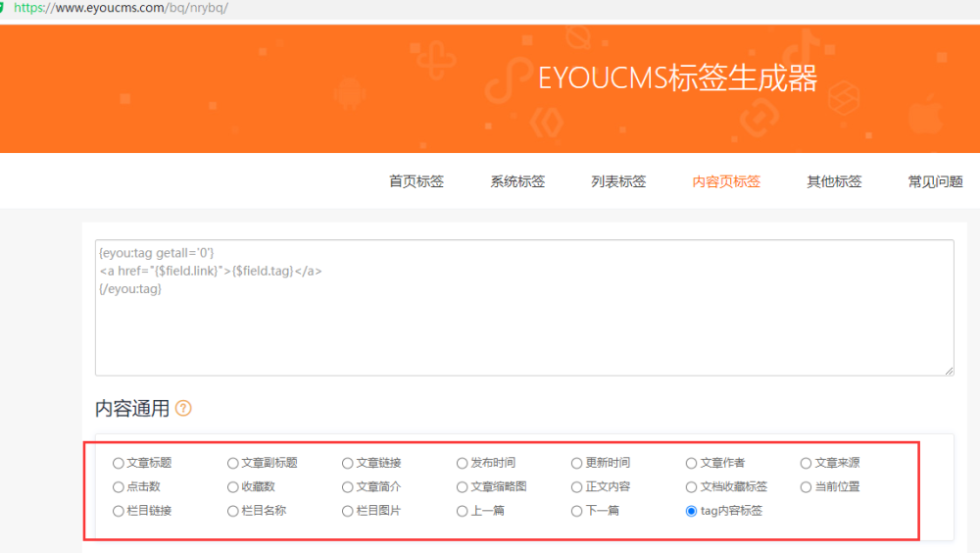The width and height of the screenshot is (980, 553).
Task: Select the 下一篇 radio option
Action: tap(577, 511)
